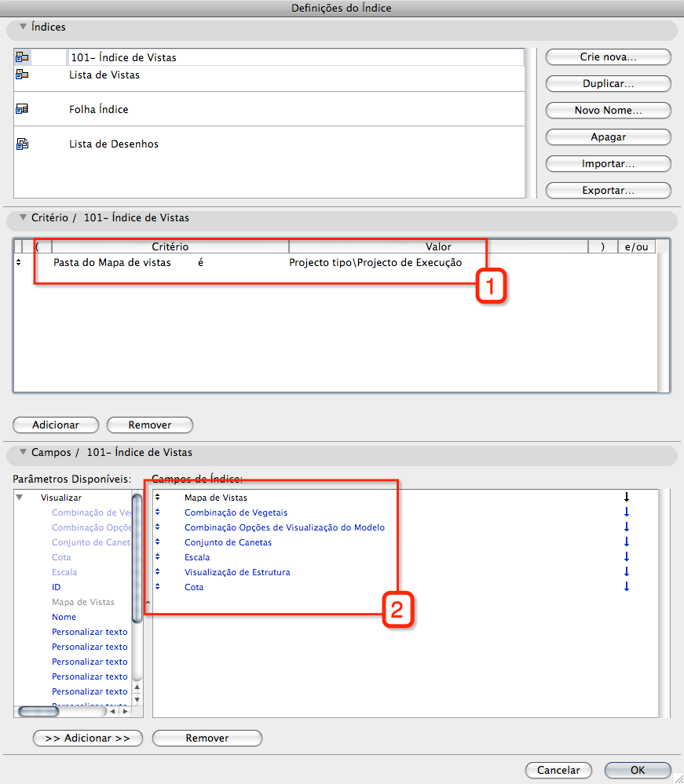Select Mapa de Vistas in the Parâmetros Disponíveis tree
The image size is (684, 784).
[83, 602]
